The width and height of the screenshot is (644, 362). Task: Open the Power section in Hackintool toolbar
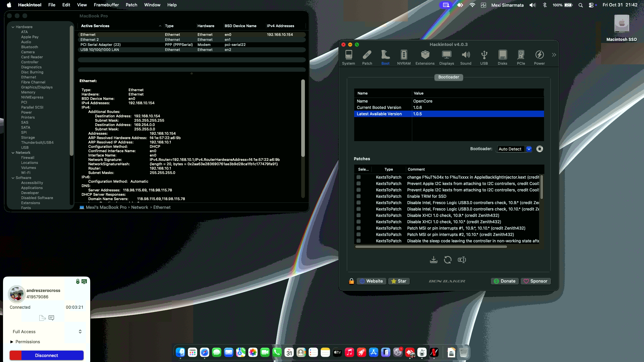[539, 57]
